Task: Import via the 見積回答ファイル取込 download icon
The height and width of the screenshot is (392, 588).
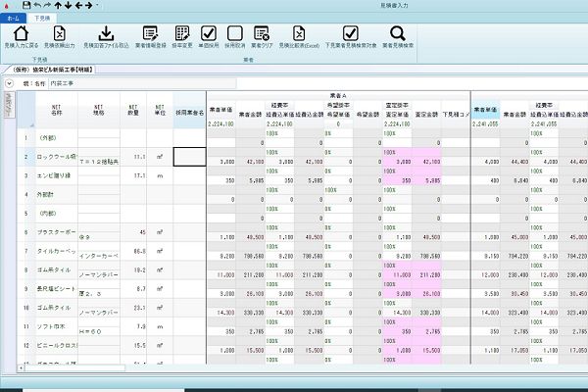Action: click(106, 33)
